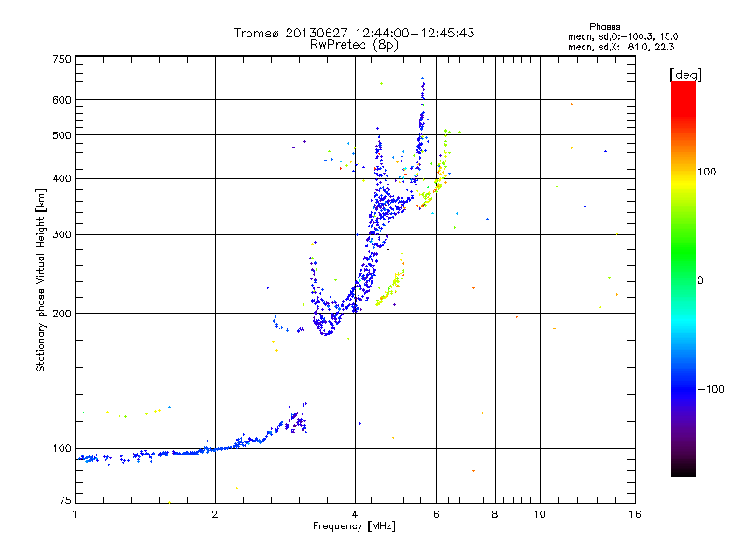Click x-axis tick label "8"
The width and height of the screenshot is (747, 560).
pos(495,514)
